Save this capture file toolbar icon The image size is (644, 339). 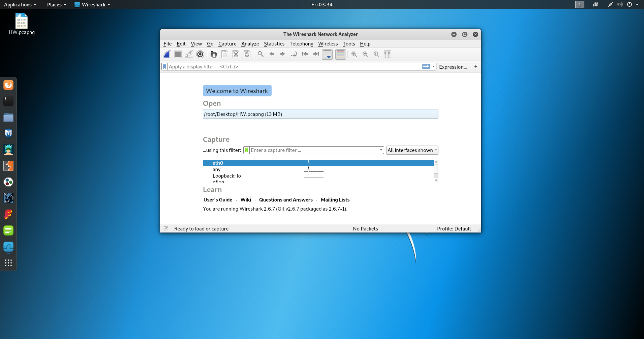(225, 54)
